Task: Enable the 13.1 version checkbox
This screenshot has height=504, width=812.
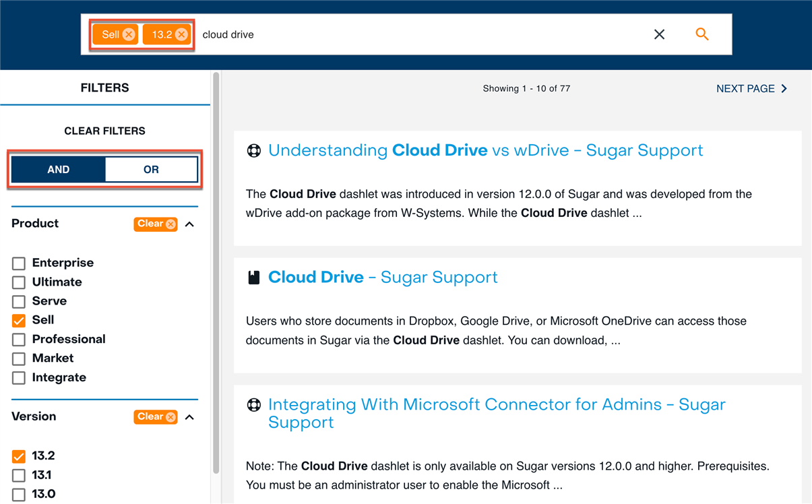Action: [19, 476]
